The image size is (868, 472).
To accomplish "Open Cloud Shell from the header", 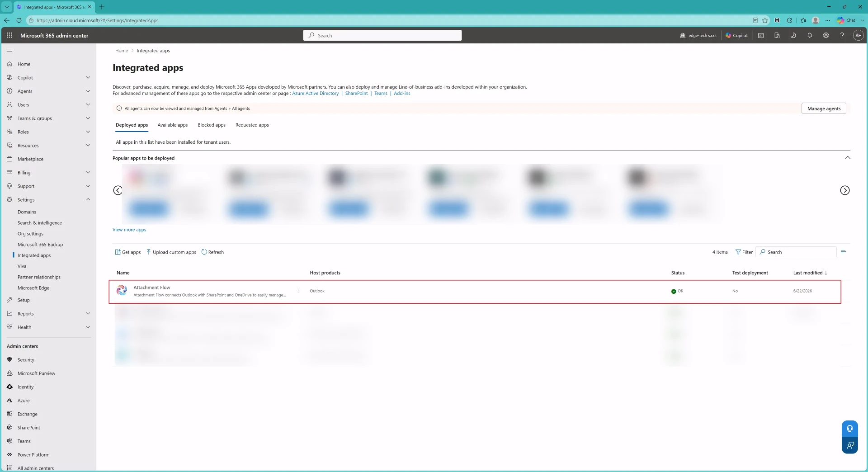I will click(761, 35).
